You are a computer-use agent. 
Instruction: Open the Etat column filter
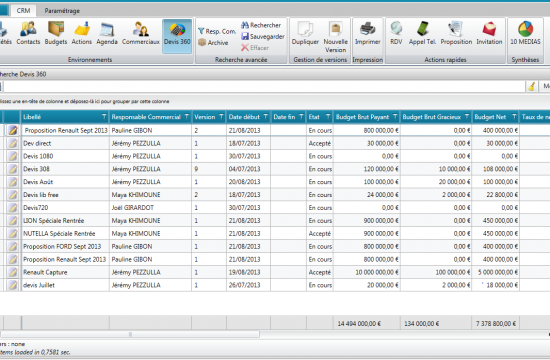328,117
